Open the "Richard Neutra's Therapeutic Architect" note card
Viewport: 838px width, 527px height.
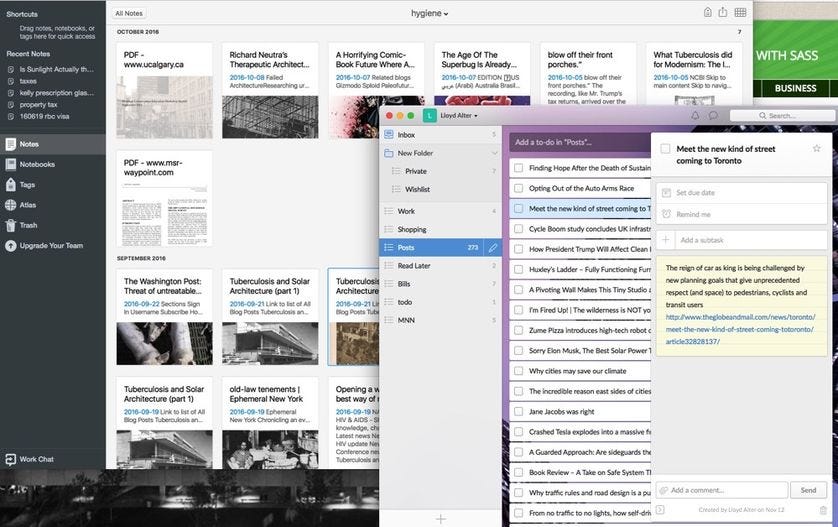point(270,91)
